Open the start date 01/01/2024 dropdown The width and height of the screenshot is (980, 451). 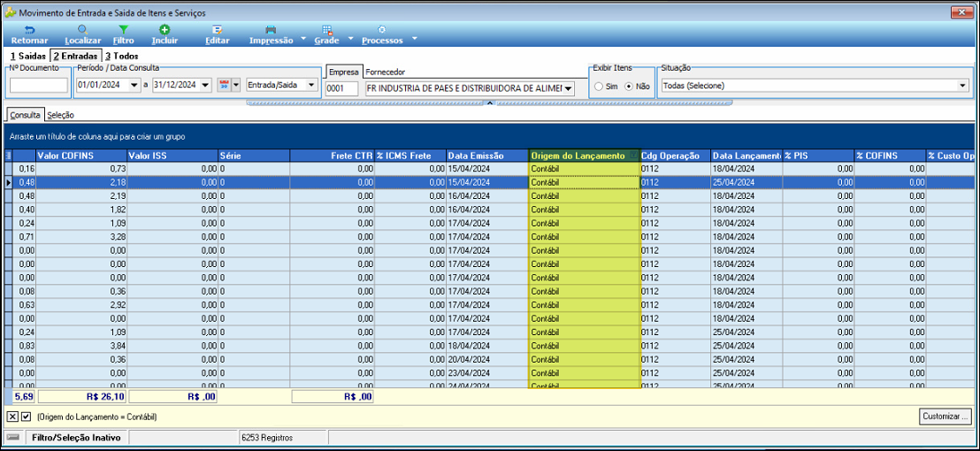[134, 86]
